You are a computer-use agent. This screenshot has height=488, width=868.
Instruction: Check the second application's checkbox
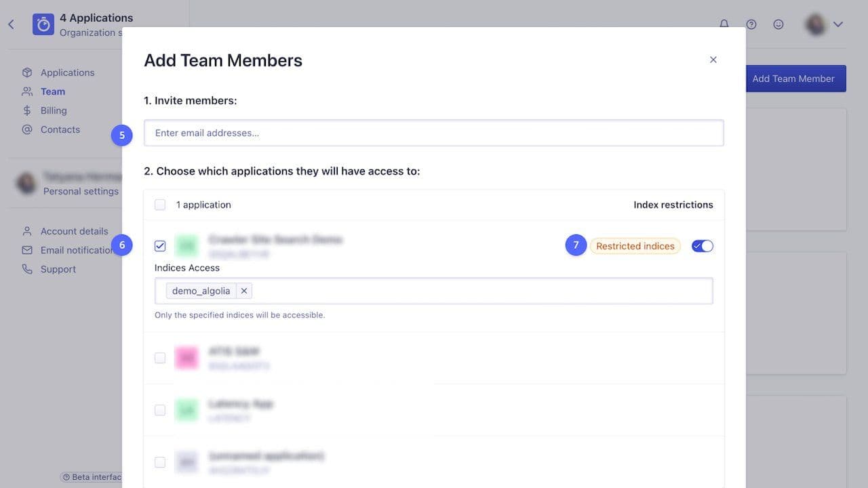[160, 358]
